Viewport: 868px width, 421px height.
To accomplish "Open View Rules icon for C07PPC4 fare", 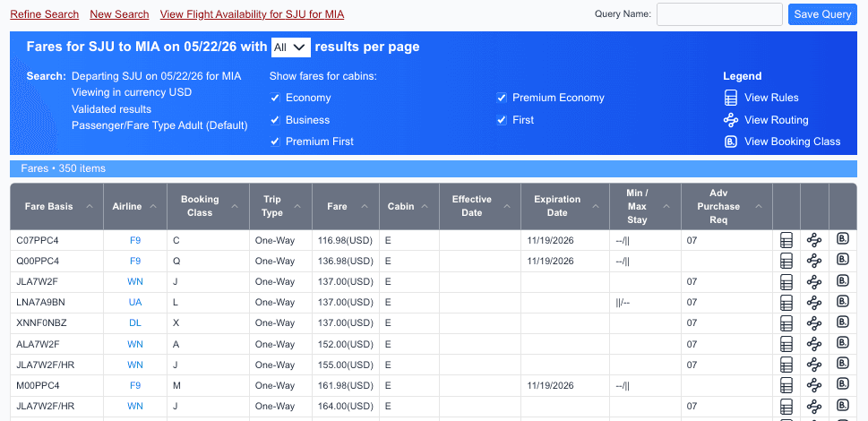I will [786, 240].
